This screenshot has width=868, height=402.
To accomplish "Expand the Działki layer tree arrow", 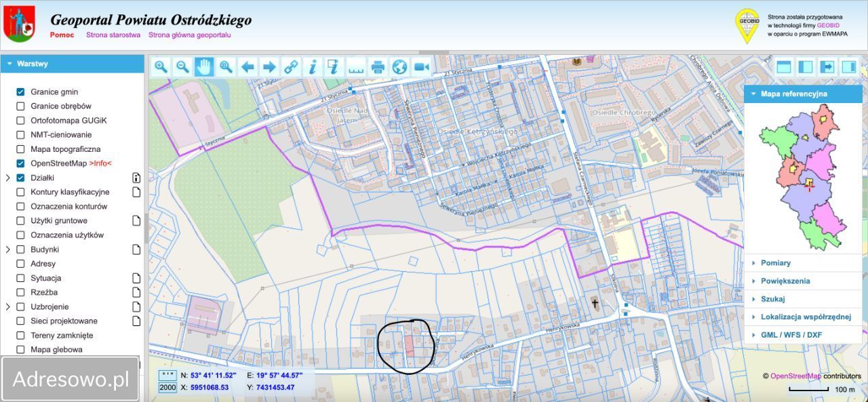I will pos(8,178).
